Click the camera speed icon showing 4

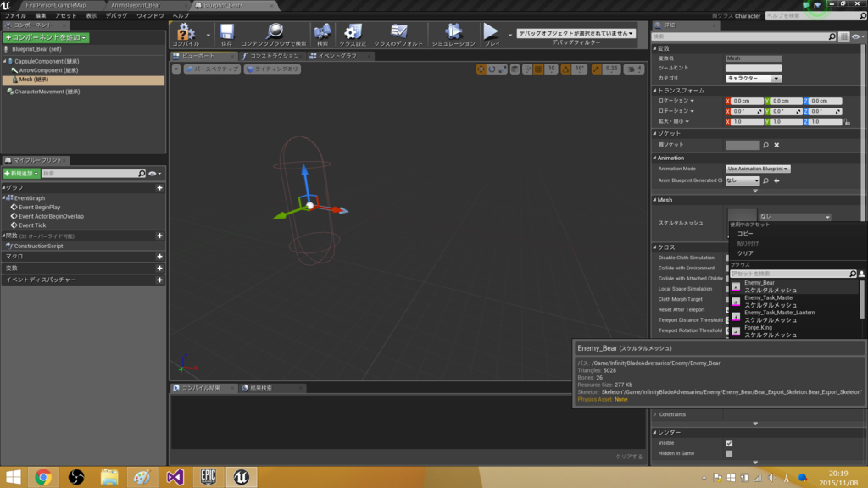634,69
